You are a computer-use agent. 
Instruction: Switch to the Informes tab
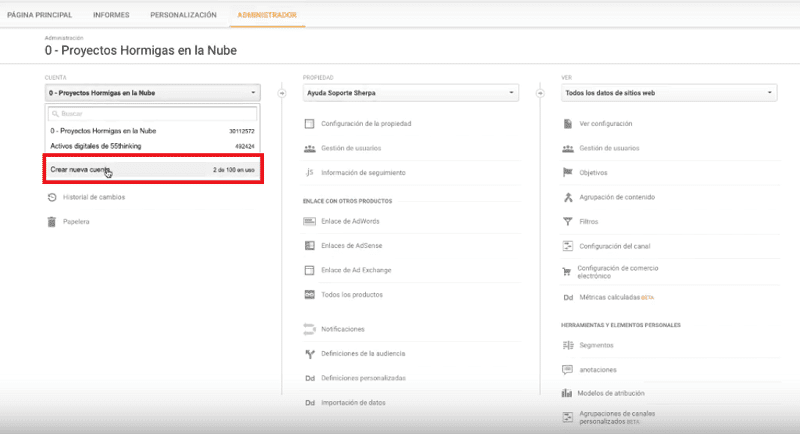(111, 15)
